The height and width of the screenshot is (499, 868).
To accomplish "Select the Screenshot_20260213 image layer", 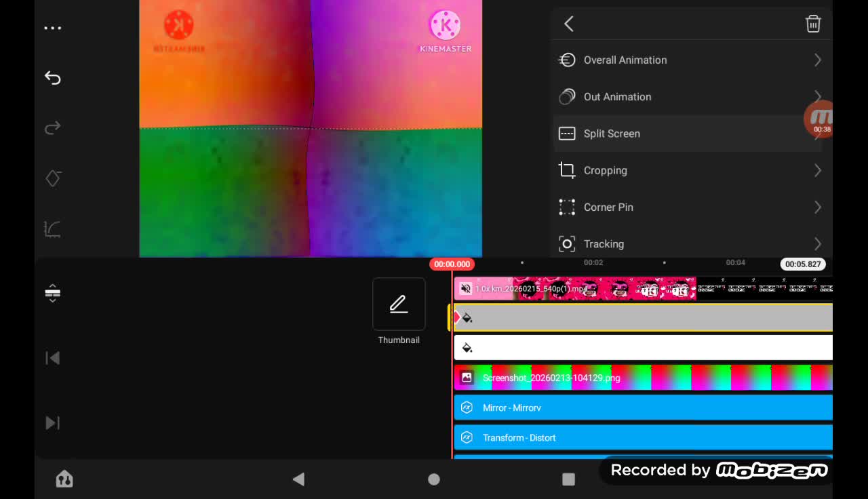I will pos(643,378).
